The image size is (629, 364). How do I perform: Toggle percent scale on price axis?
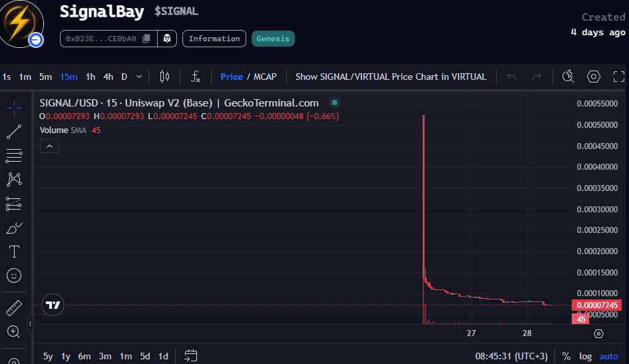pyautogui.click(x=566, y=356)
